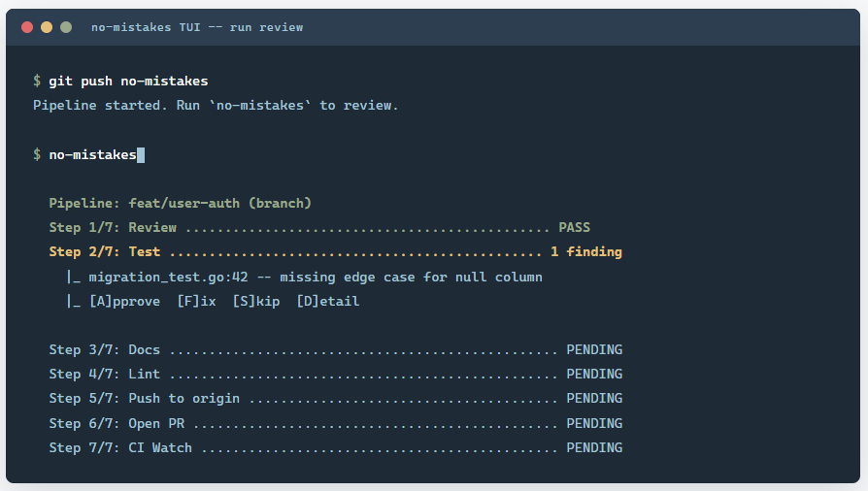Screen dimensions: 868x491
Task: Click the 'git push no-mistakes' command
Action: 128,82
